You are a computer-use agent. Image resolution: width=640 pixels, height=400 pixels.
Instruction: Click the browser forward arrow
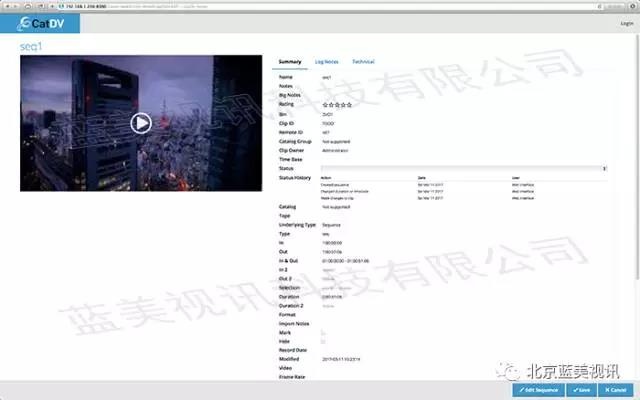[16, 7]
